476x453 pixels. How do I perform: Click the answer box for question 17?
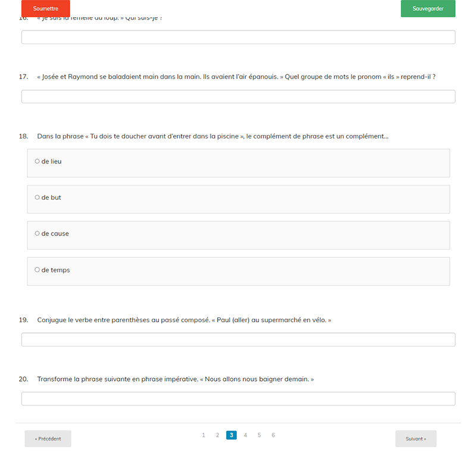point(238,97)
